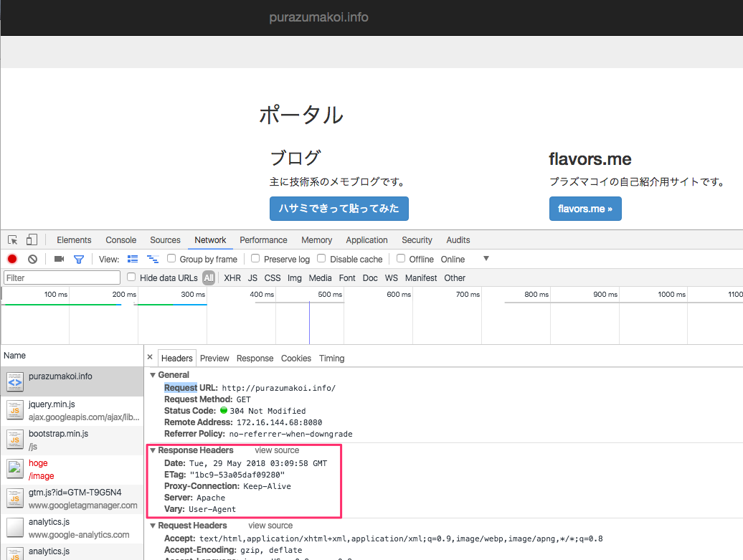
Task: Toggle the waterfall overview view icon
Action: 153,259
